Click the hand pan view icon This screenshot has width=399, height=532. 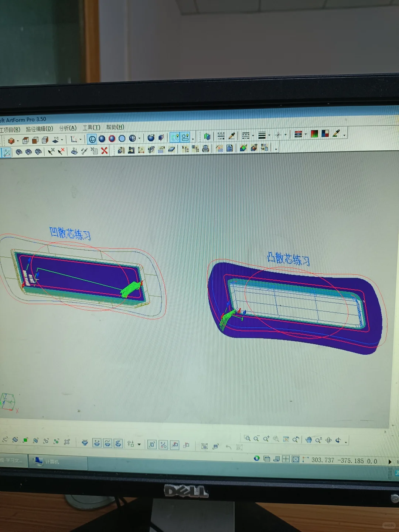click(x=308, y=440)
